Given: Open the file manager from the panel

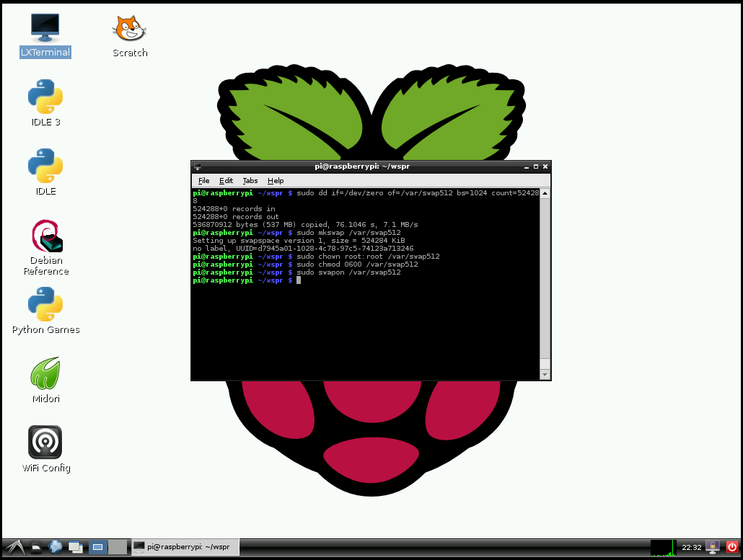Looking at the screenshot, I should [x=37, y=547].
